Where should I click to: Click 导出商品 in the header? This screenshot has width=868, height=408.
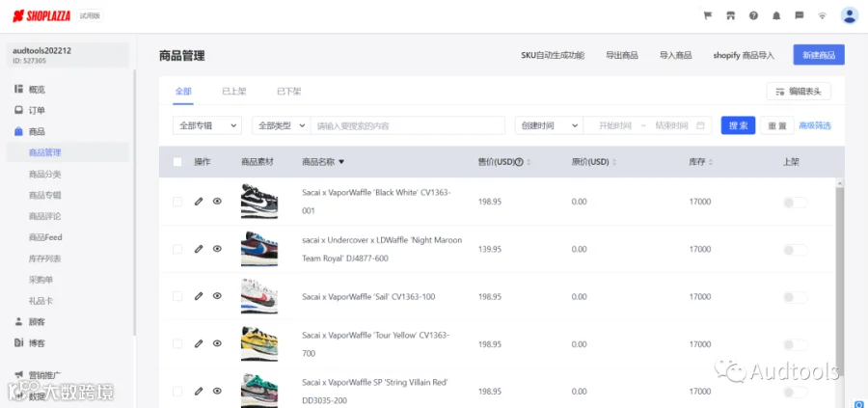click(622, 55)
